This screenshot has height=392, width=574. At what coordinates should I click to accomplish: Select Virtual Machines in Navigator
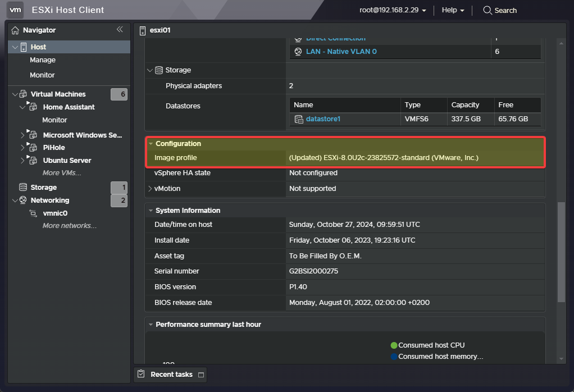[x=58, y=94]
